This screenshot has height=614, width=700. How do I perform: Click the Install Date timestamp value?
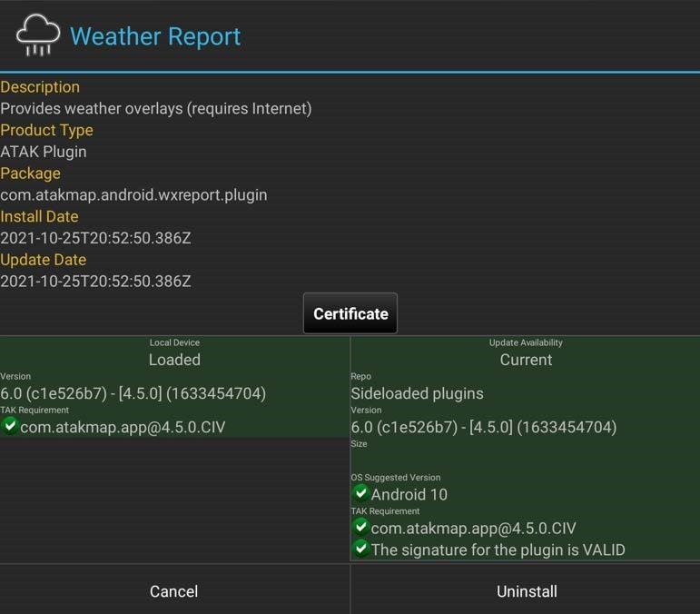tap(95, 238)
